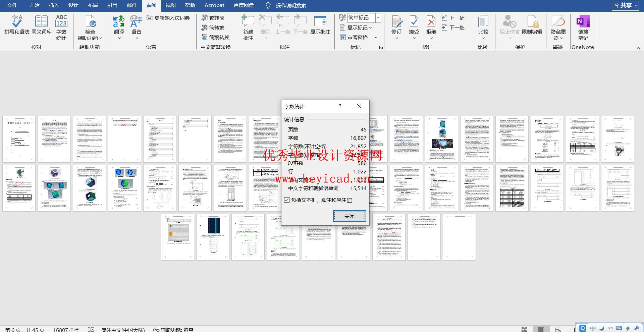
Task: Open 检查辅助功能 accessibility checker
Action: (x=90, y=28)
